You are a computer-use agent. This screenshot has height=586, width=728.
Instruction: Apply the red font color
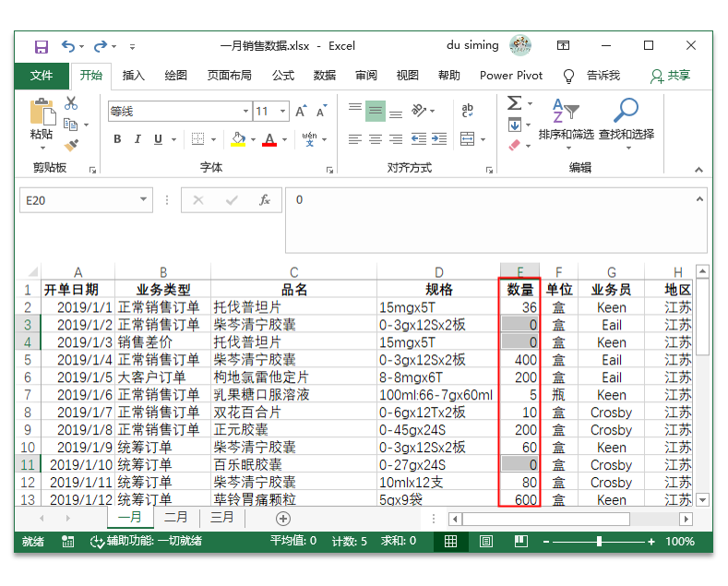(269, 138)
